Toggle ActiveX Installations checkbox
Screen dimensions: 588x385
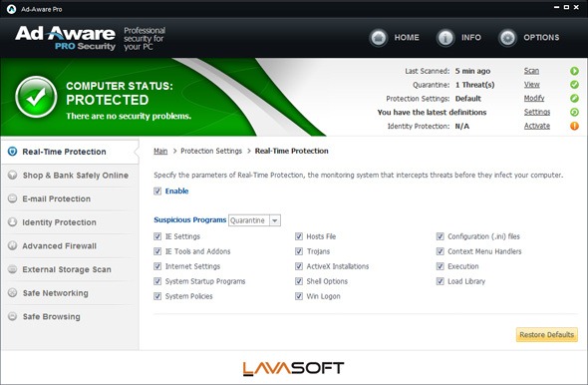(x=299, y=266)
